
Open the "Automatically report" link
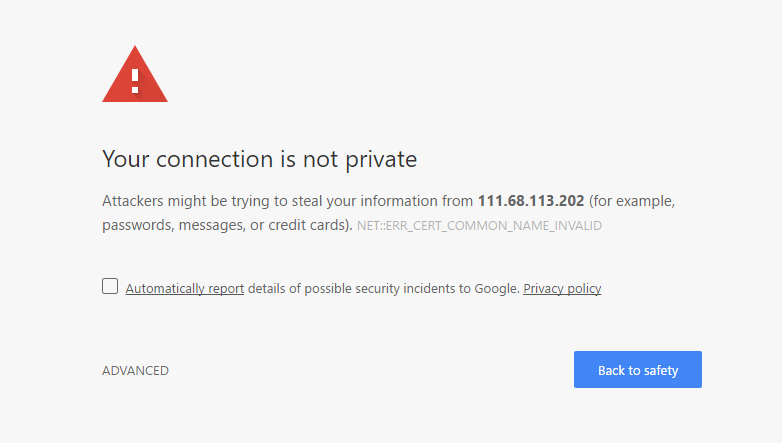coord(185,289)
